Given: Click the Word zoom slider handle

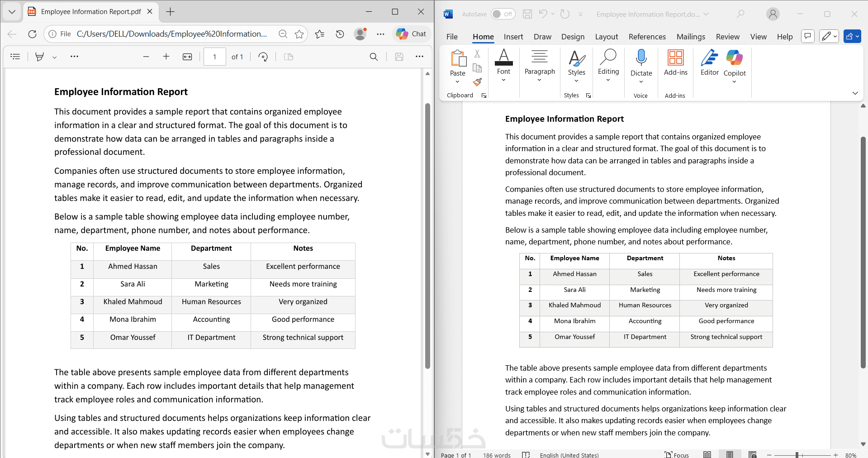Looking at the screenshot, I should click(x=797, y=455).
